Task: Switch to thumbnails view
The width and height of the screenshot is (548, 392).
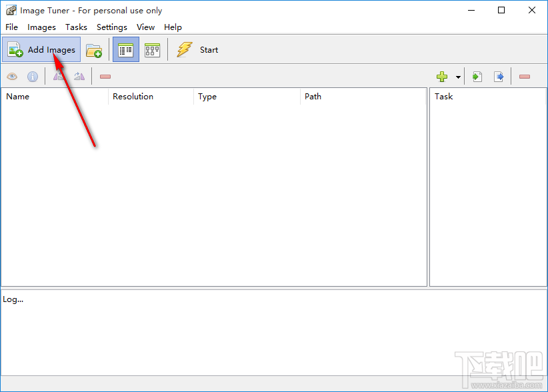Action: pos(153,49)
